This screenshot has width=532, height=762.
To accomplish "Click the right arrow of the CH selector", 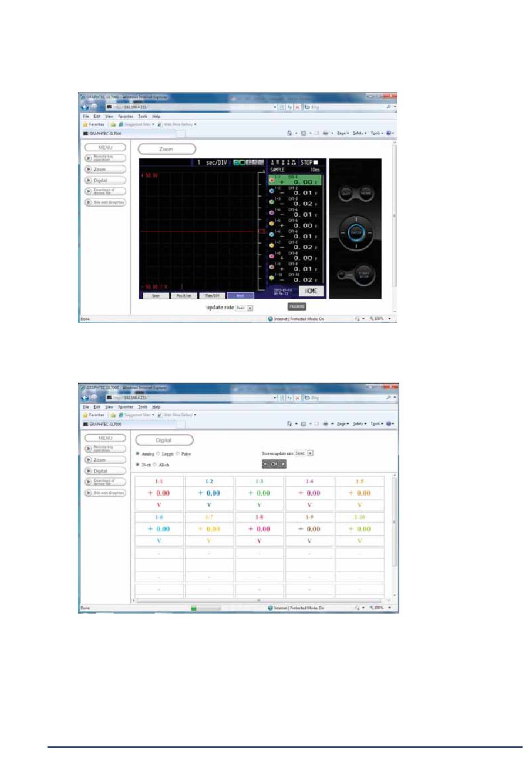I will pyautogui.click(x=283, y=464).
